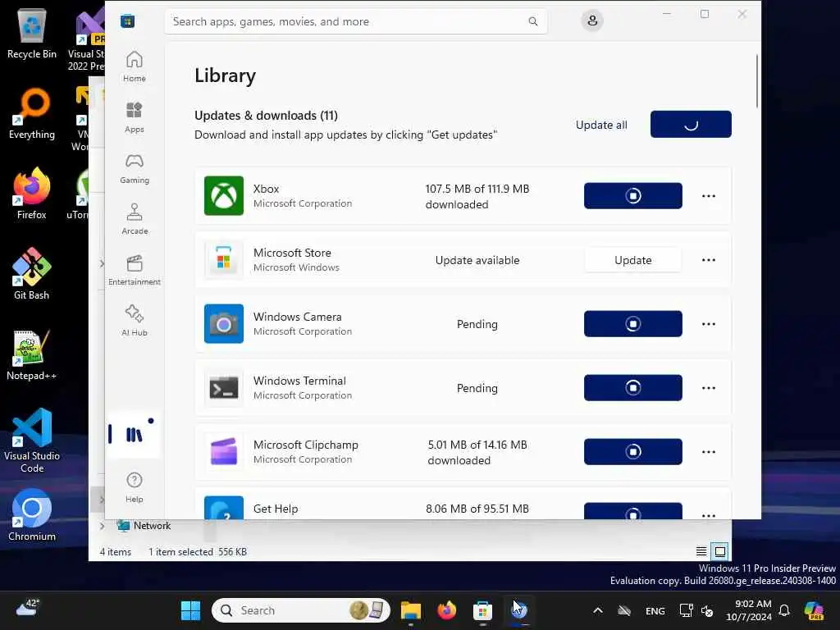Click the Microsoft Store app tile icon
This screenshot has width=840, height=630.
click(x=223, y=260)
